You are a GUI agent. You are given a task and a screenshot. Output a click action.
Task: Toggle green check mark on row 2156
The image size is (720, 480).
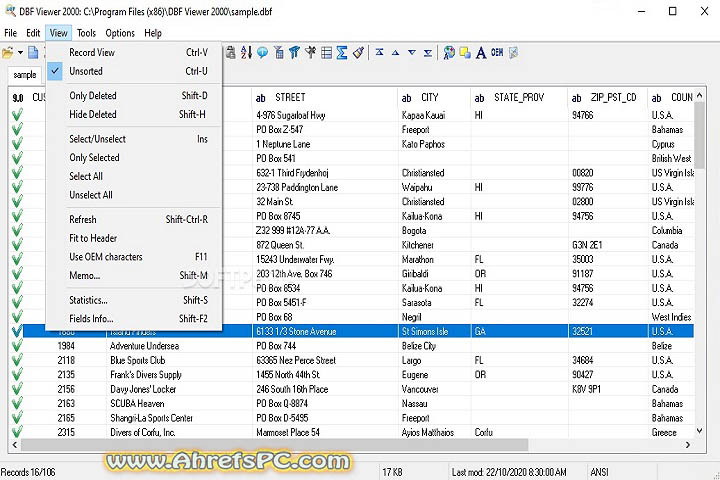tap(17, 389)
